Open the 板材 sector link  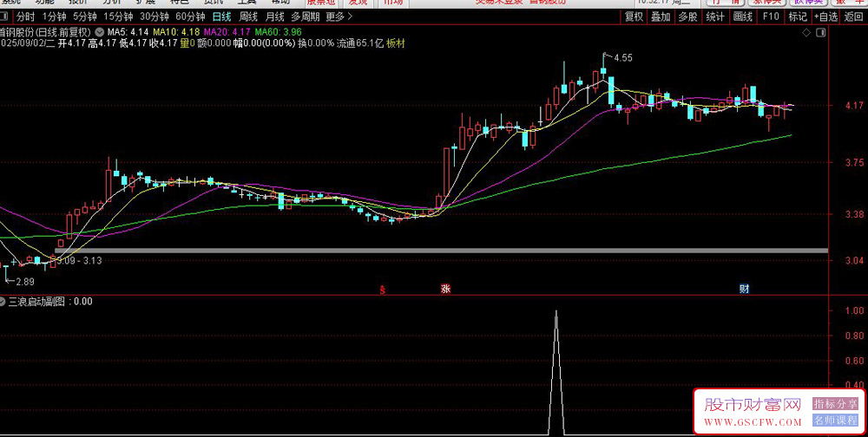[396, 43]
